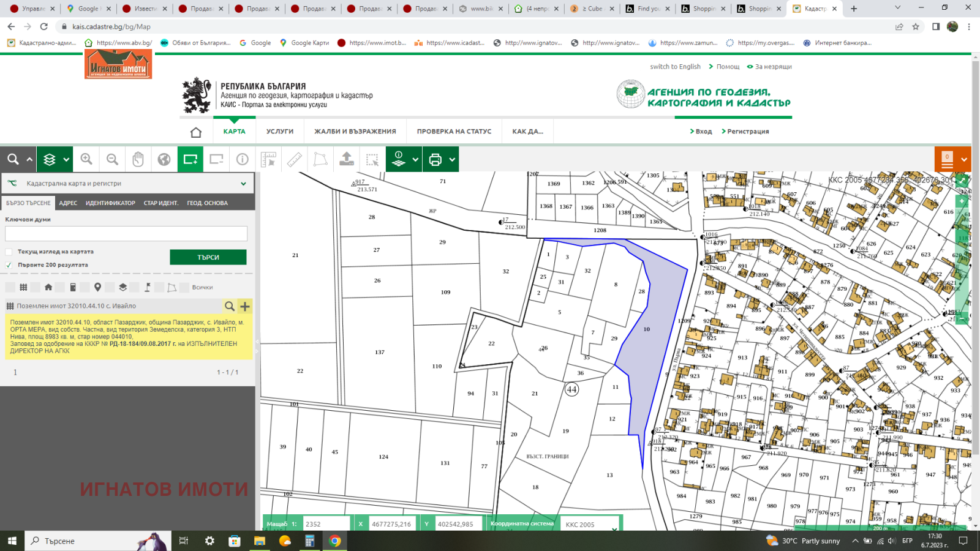The image size is (980, 551).
Task: Click the 'switch to English' link
Action: coord(675,67)
